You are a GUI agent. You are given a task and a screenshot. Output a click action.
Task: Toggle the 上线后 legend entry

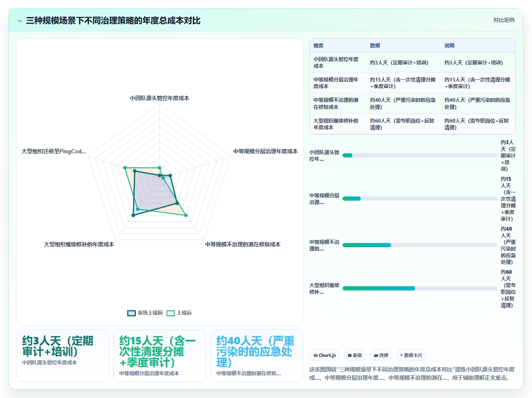click(179, 313)
